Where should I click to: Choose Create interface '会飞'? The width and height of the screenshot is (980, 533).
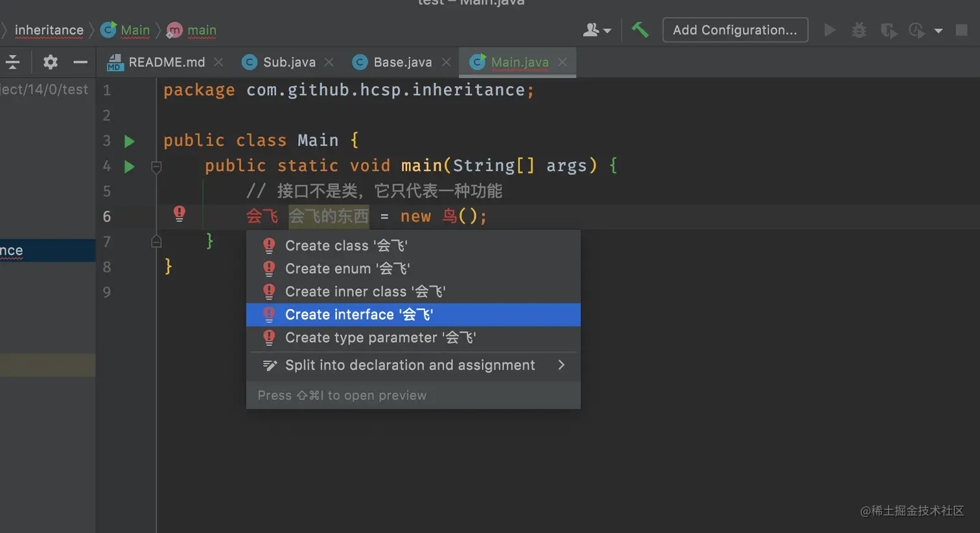[x=414, y=315]
